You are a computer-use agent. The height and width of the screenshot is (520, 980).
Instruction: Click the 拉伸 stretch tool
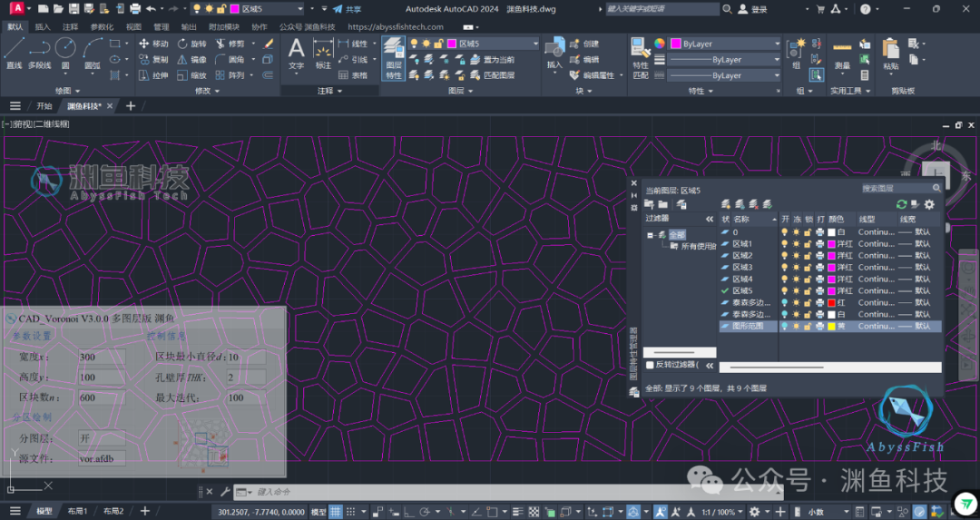click(x=153, y=75)
